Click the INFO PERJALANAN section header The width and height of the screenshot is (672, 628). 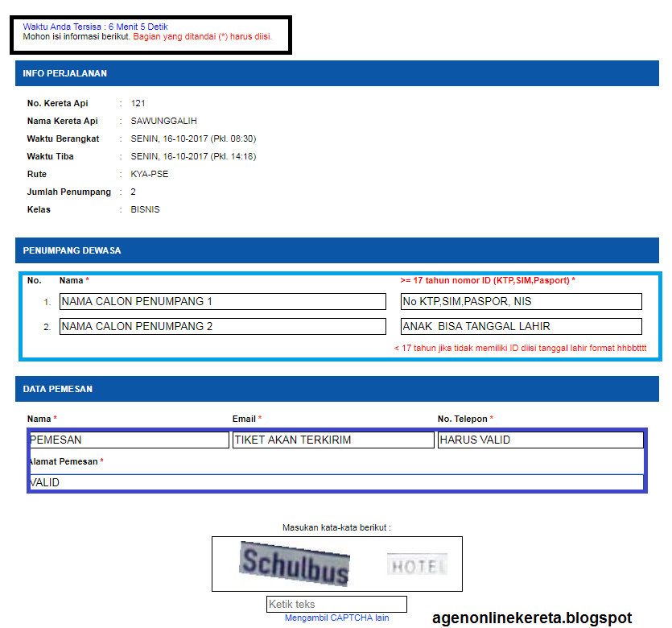pyautogui.click(x=337, y=73)
